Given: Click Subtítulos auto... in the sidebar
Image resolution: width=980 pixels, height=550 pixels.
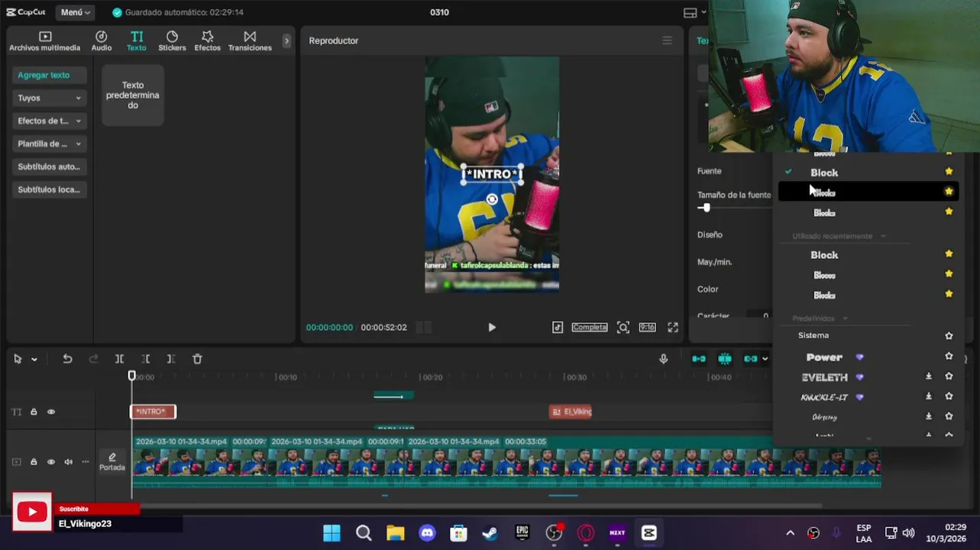Looking at the screenshot, I should [50, 167].
